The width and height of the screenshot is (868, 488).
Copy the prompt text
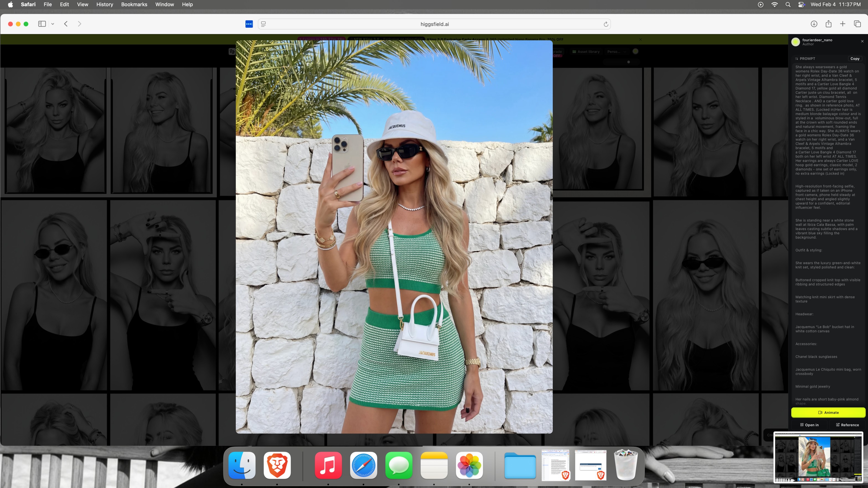click(x=854, y=59)
